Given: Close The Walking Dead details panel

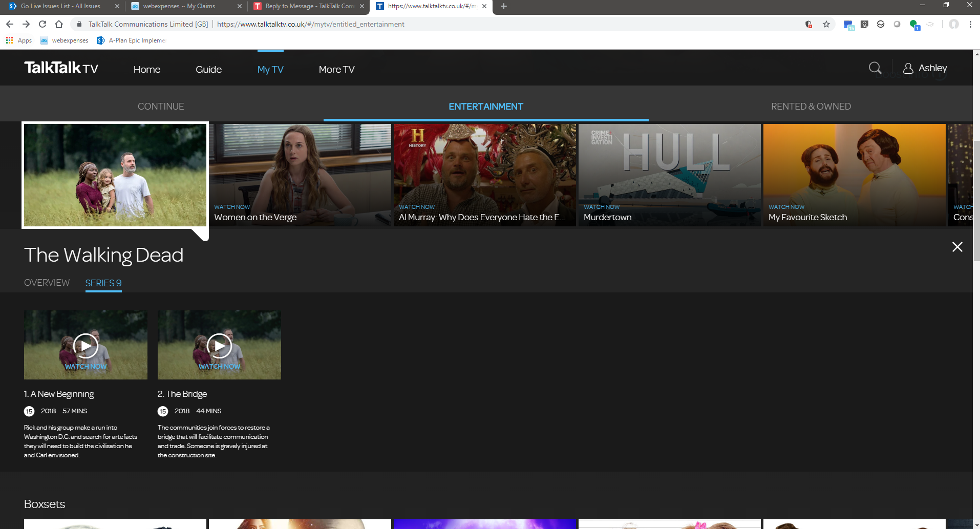Looking at the screenshot, I should [x=957, y=247].
